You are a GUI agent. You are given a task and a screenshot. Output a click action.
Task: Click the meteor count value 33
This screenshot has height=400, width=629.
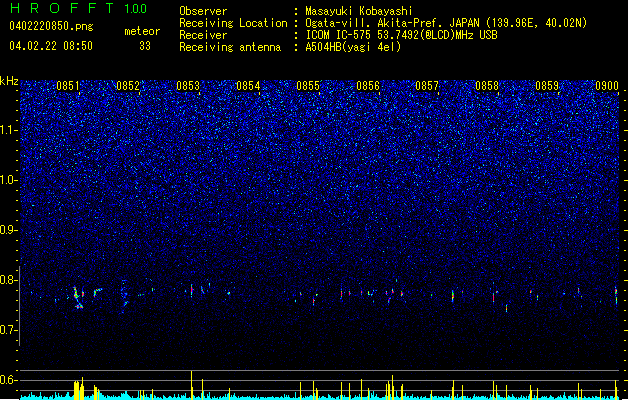pos(145,46)
